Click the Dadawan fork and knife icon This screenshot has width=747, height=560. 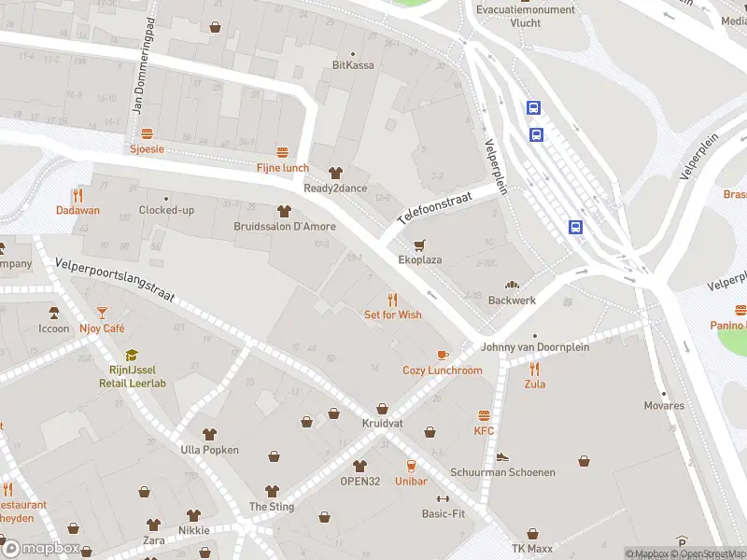click(x=78, y=195)
